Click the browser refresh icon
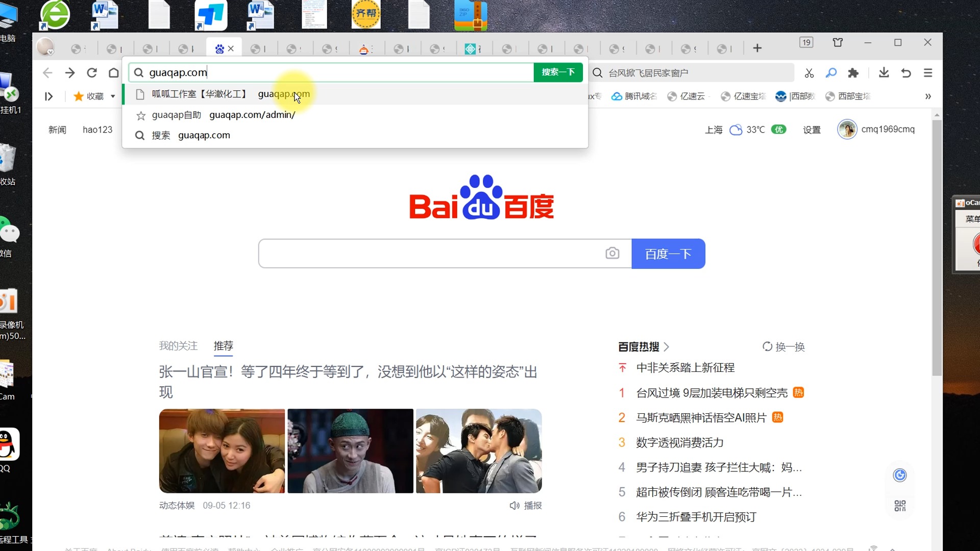Screen dimensions: 980x551 tap(92, 73)
